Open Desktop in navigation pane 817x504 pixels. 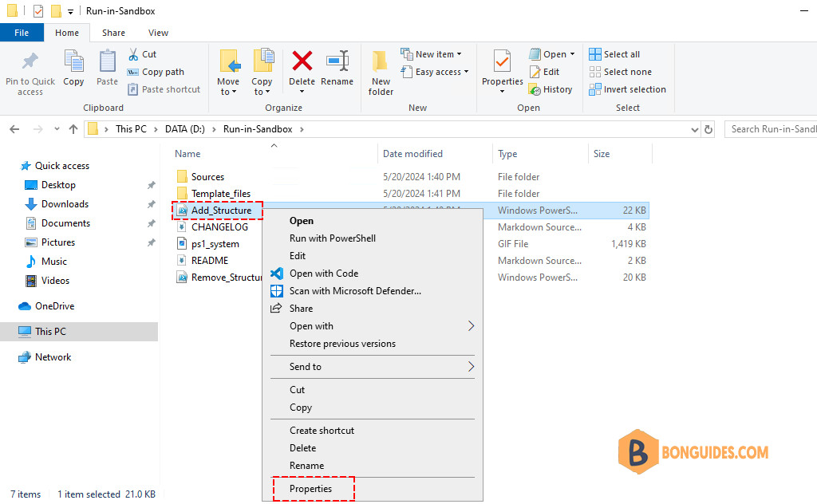click(58, 185)
